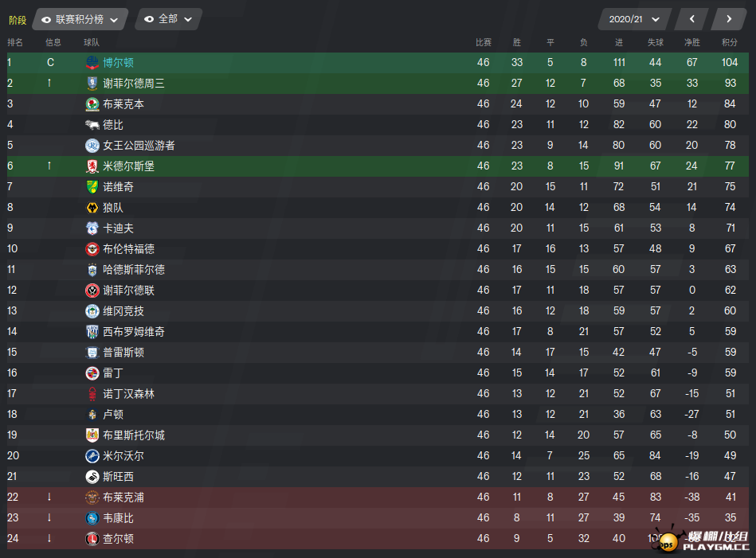Open the 2020/21 season dropdown

tap(634, 19)
